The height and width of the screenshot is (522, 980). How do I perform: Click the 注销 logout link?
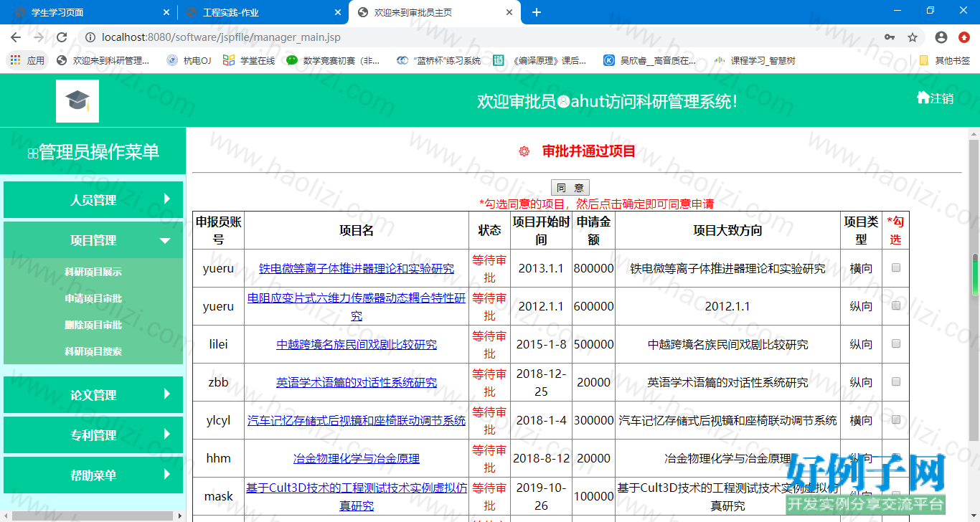point(942,98)
